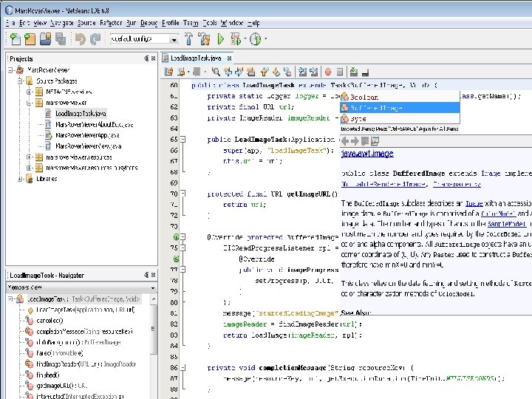Click the red Start Macro Recording icon
This screenshot has width=532, height=399.
[x=328, y=72]
